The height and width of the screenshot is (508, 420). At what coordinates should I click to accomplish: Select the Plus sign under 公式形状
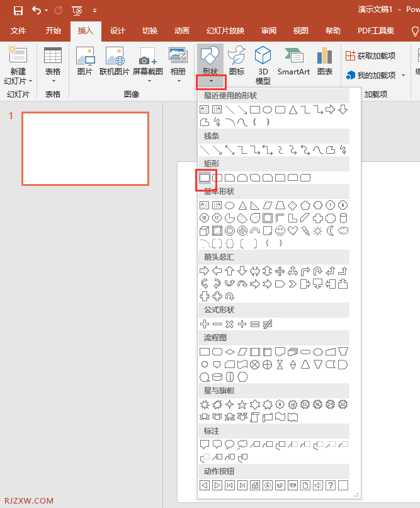tap(205, 324)
